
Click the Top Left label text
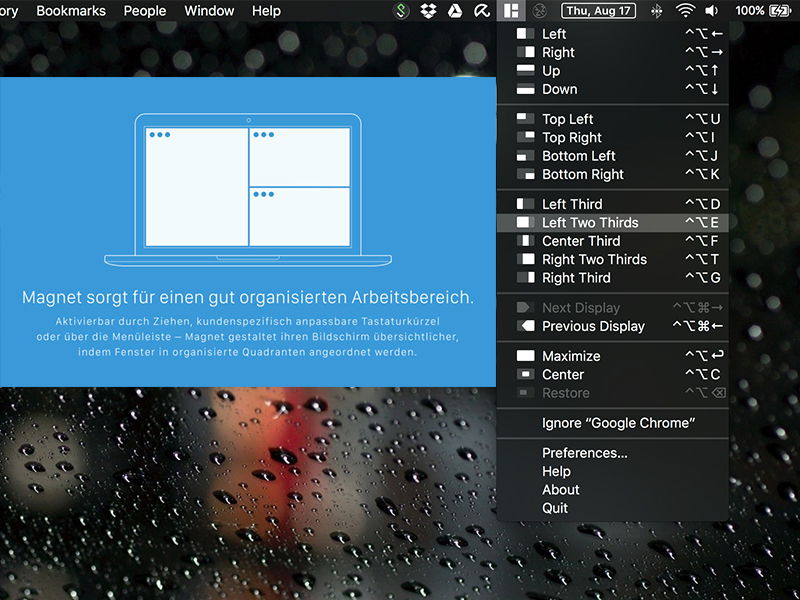(567, 119)
